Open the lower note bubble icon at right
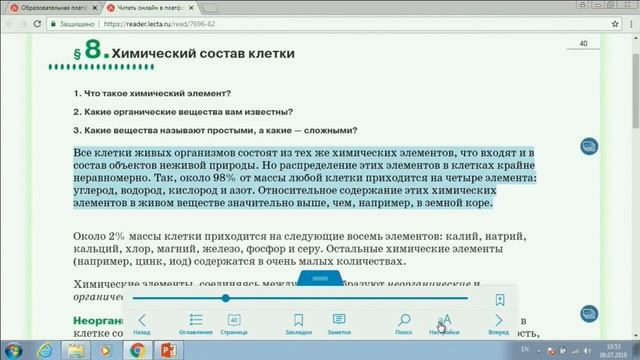This screenshot has height=360, width=640. [589, 313]
